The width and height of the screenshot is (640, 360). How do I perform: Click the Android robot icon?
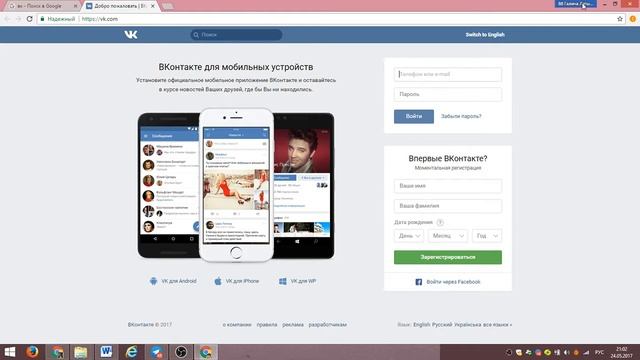(153, 281)
